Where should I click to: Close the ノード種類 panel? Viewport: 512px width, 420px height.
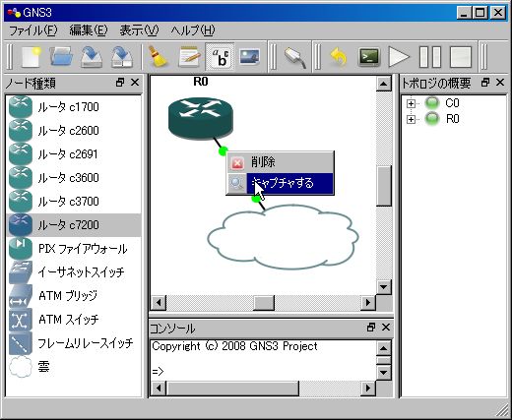(x=135, y=83)
